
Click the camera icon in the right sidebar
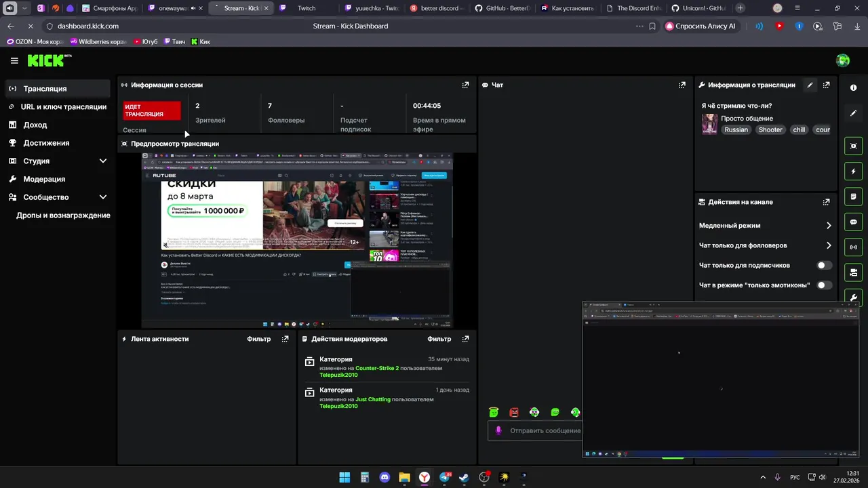[x=854, y=272]
